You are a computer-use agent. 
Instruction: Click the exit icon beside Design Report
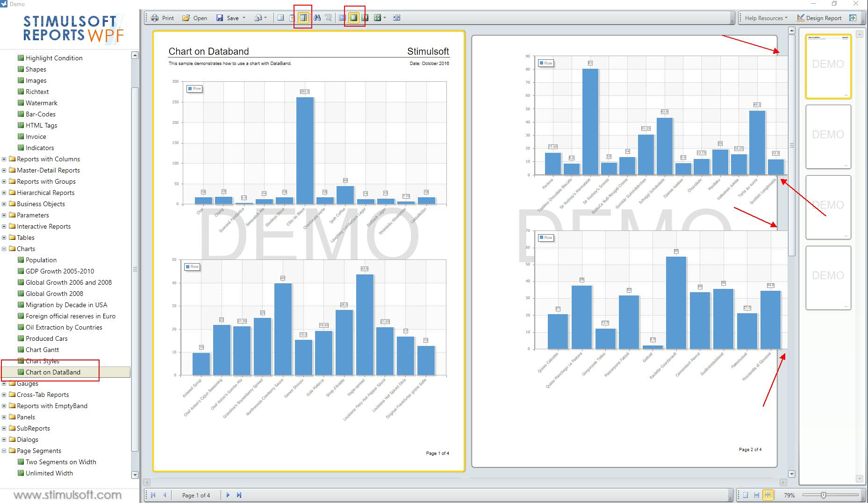[853, 18]
